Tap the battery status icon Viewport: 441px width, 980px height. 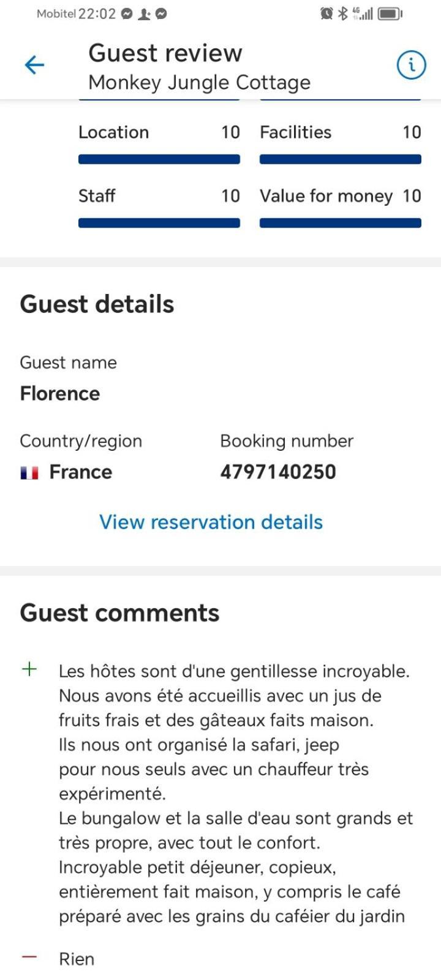coord(390,13)
